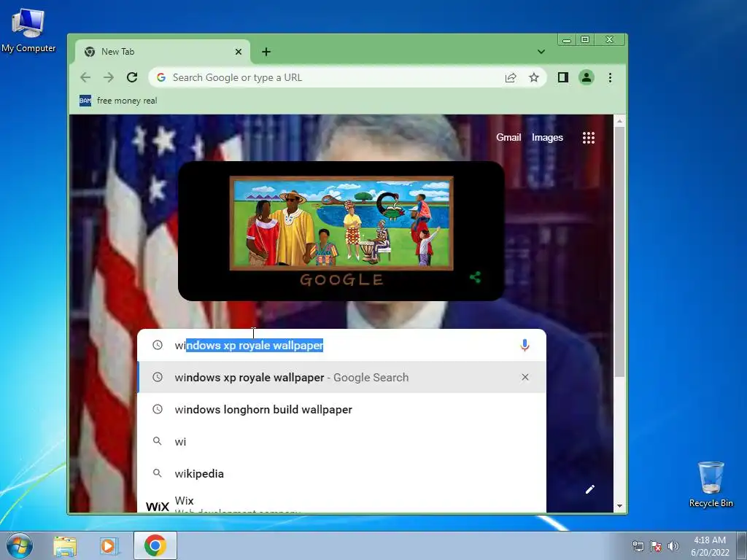Close the New Tab tab
This screenshot has width=747, height=560.
239,52
